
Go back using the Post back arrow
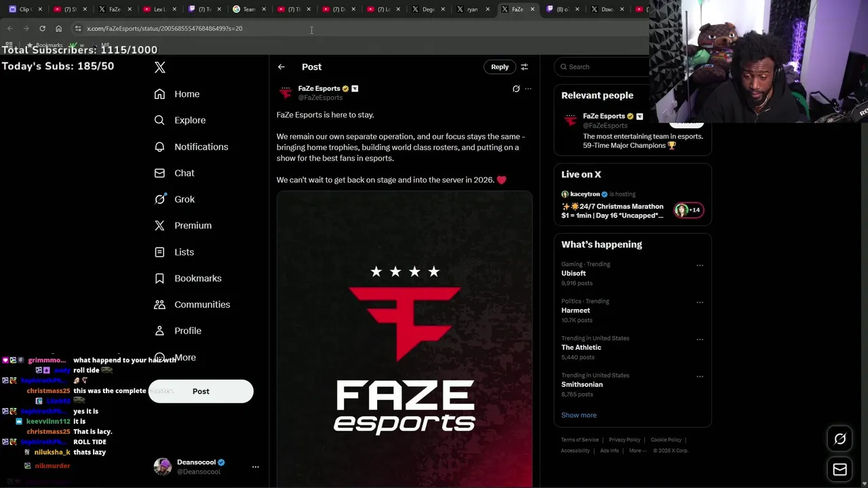point(281,67)
